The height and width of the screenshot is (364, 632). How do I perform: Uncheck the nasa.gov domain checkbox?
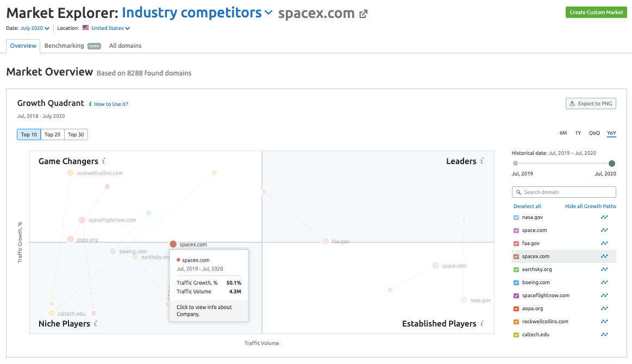(x=516, y=217)
